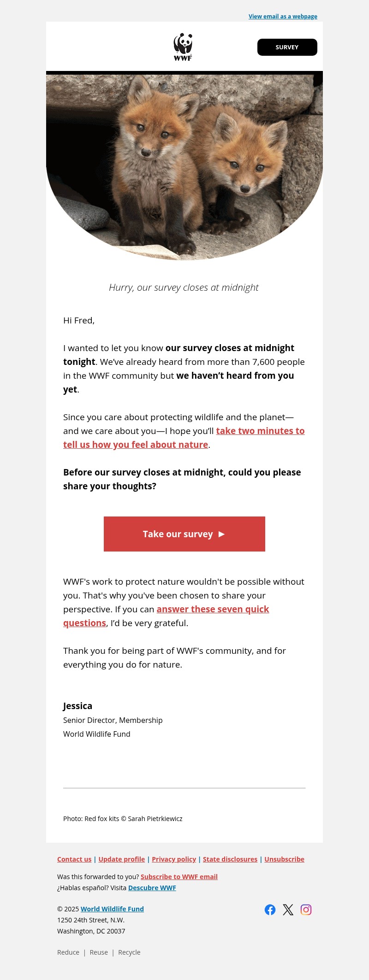Open WWF's X (Twitter) profile
Viewport: 369px width, 980px height.
pos(288,910)
